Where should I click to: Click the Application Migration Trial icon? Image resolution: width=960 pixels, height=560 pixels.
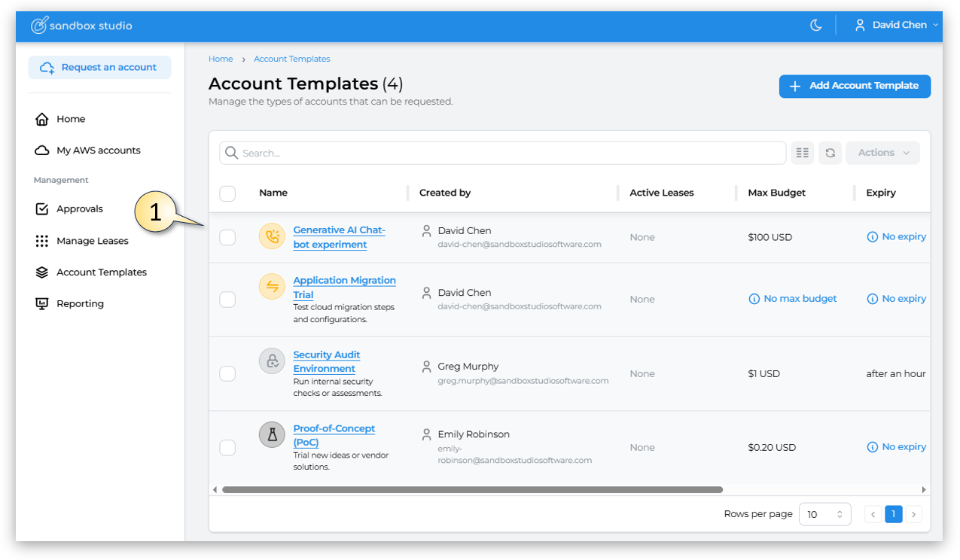272,287
